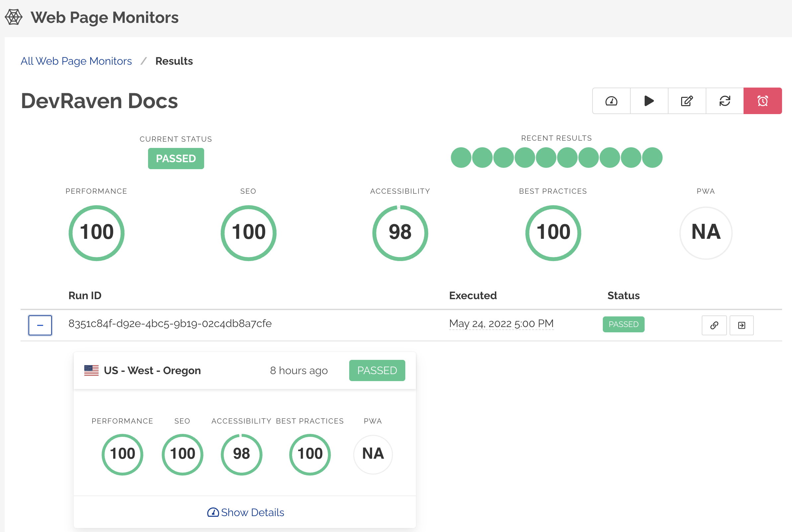The image size is (792, 532).
Task: Expand details with the Show Details link
Action: pyautogui.click(x=245, y=512)
